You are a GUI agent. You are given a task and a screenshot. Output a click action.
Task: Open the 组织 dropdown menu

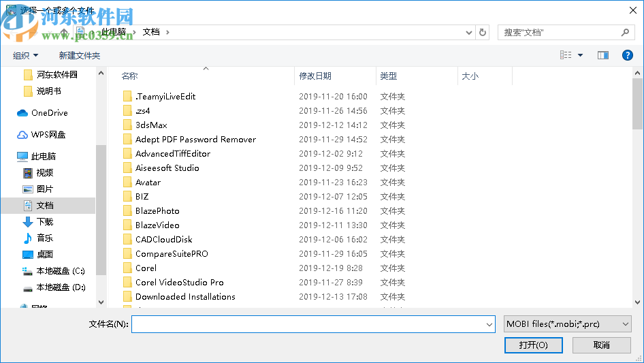[25, 55]
